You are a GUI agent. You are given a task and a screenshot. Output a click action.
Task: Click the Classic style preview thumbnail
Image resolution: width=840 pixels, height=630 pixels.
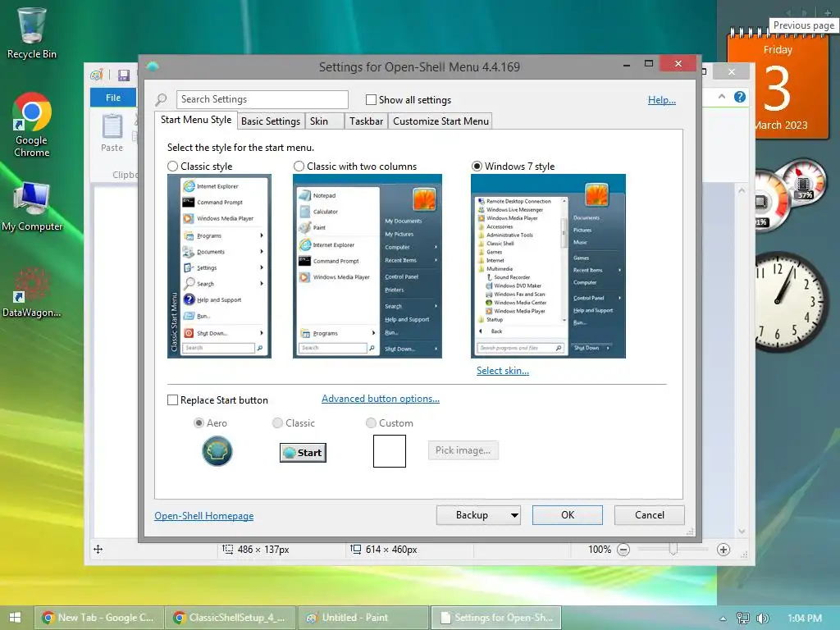pos(219,266)
